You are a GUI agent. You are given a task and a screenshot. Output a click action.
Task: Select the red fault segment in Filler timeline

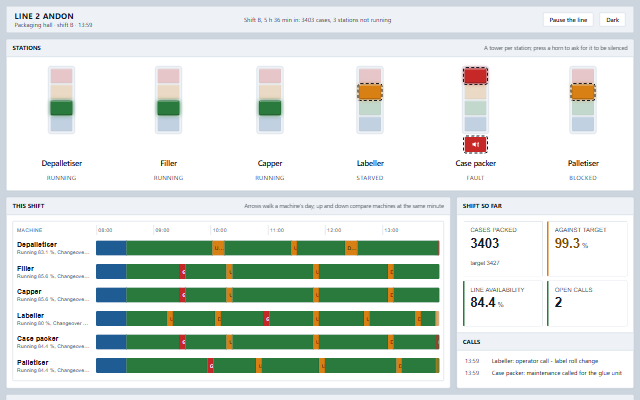[183, 272]
